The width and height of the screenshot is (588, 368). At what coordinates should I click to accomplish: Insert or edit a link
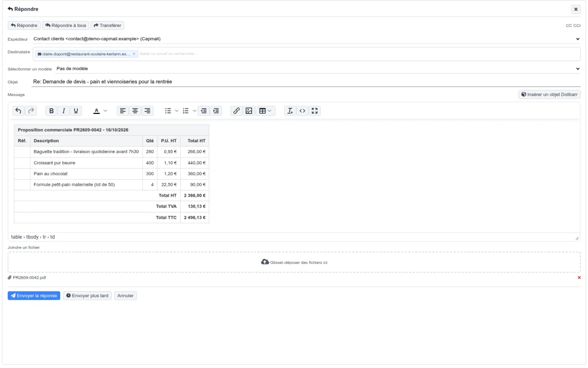tap(237, 111)
